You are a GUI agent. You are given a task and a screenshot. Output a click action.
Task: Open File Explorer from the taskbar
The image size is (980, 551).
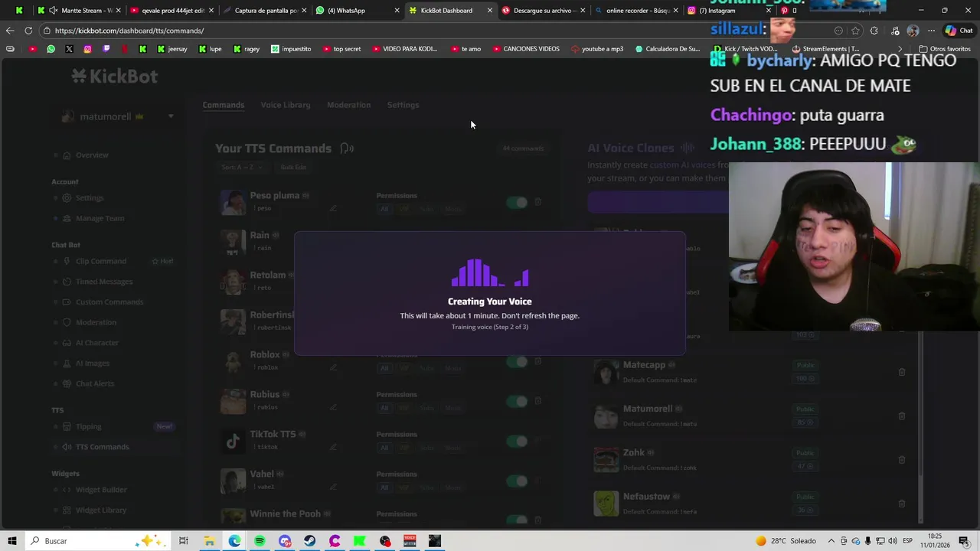click(x=208, y=541)
